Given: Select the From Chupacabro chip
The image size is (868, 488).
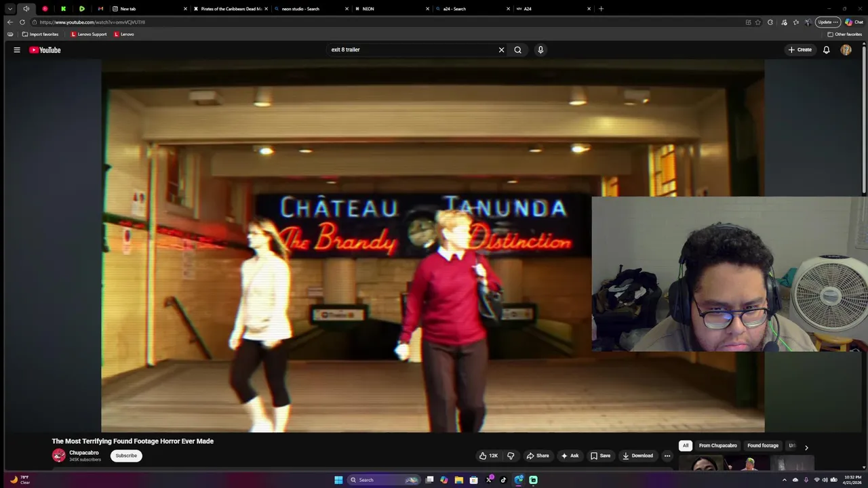Looking at the screenshot, I should point(718,445).
